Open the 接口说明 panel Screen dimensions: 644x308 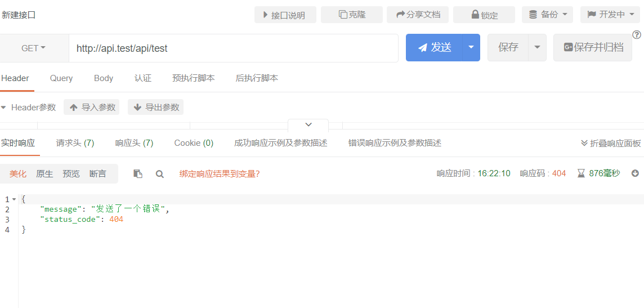tap(285, 15)
